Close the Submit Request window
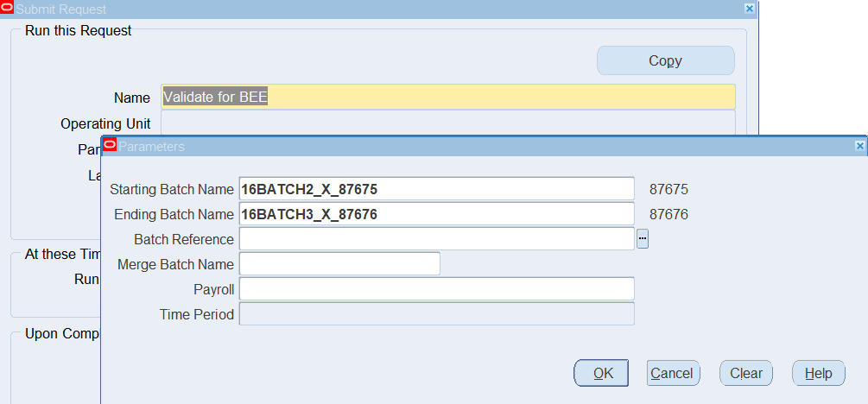 pyautogui.click(x=749, y=9)
